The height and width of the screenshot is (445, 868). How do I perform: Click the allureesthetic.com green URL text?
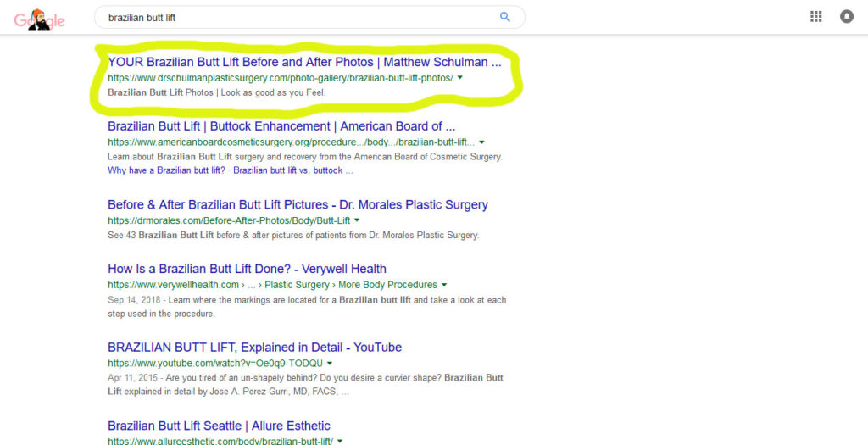[x=220, y=442]
